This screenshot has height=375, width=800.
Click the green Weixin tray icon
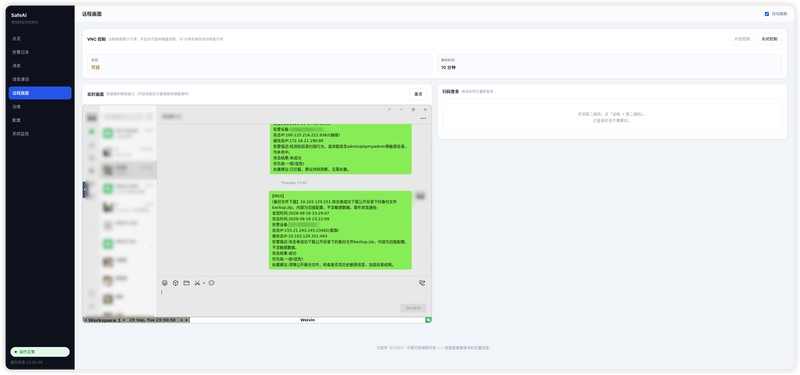(x=429, y=320)
